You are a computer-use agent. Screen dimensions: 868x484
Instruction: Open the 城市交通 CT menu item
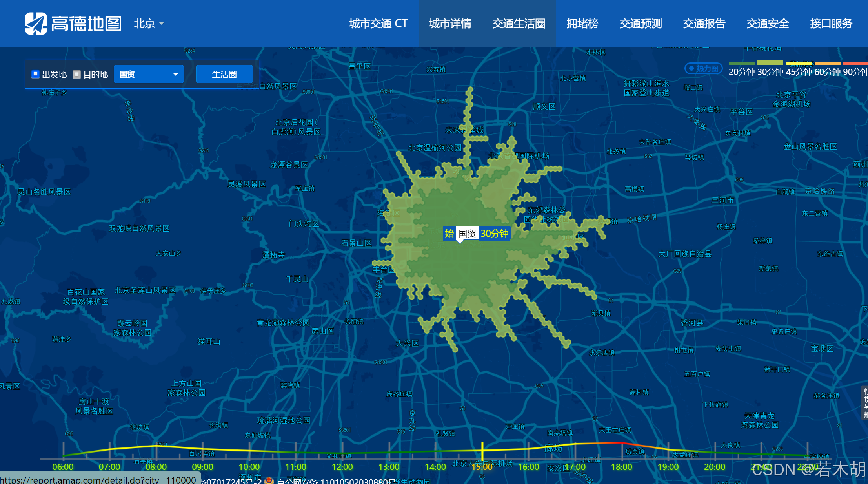tap(378, 24)
